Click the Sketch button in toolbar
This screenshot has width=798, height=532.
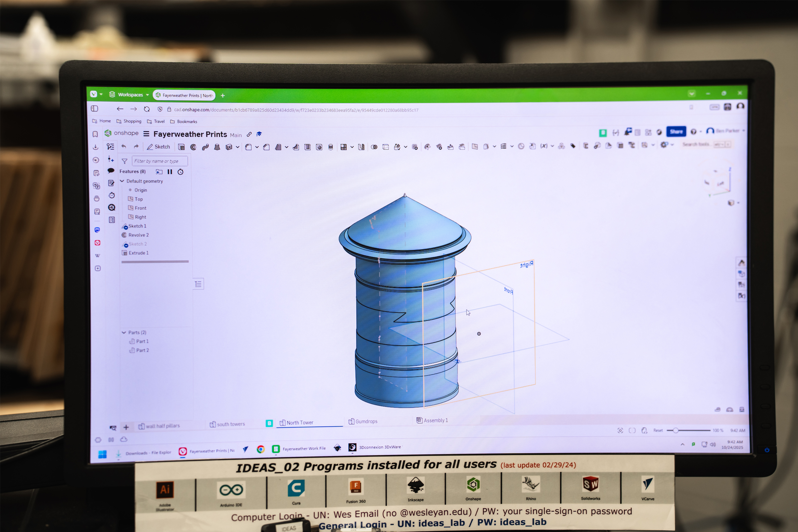(159, 147)
